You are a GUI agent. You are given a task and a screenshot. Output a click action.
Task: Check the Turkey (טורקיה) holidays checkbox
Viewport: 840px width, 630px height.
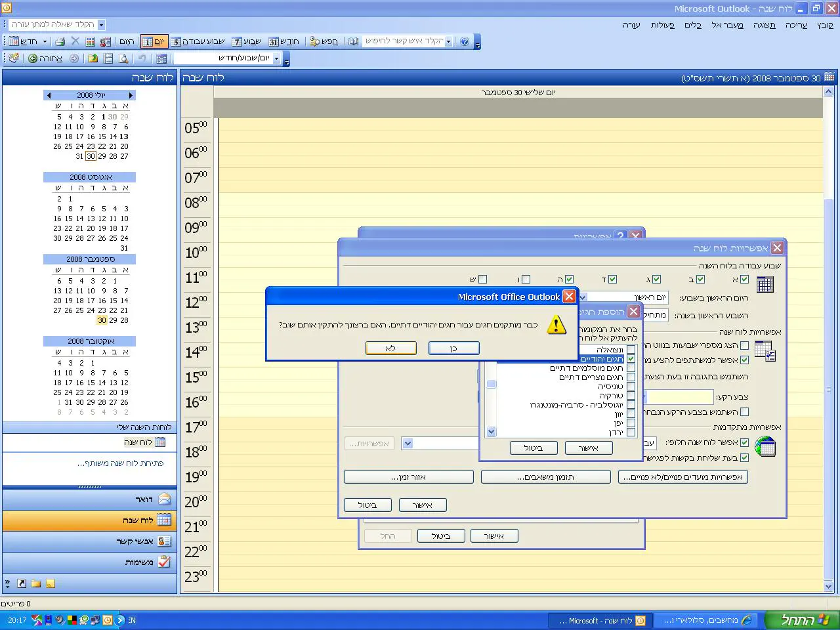point(631,396)
